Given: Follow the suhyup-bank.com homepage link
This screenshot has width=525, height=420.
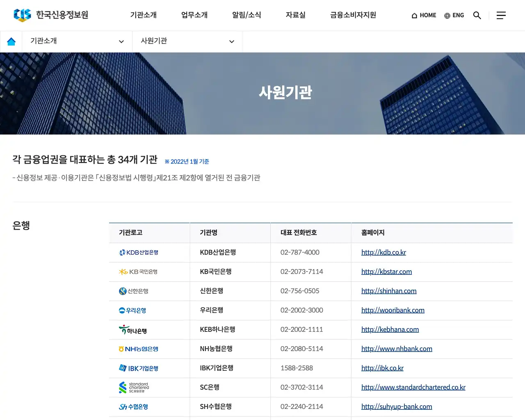Looking at the screenshot, I should click(396, 406).
